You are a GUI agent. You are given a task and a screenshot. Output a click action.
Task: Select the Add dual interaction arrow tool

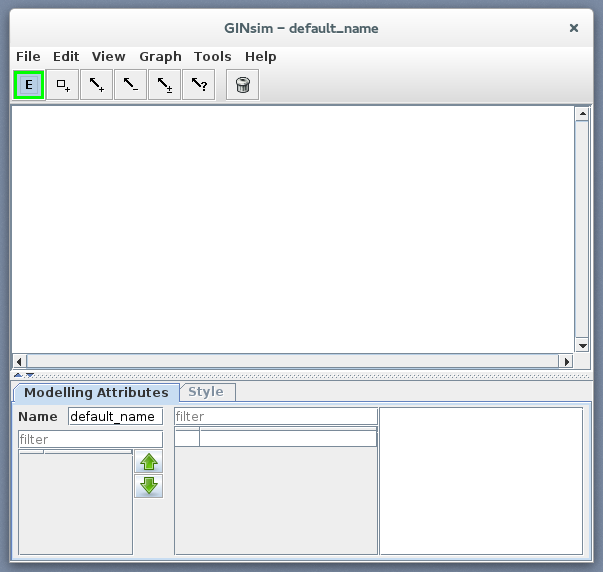click(x=164, y=85)
